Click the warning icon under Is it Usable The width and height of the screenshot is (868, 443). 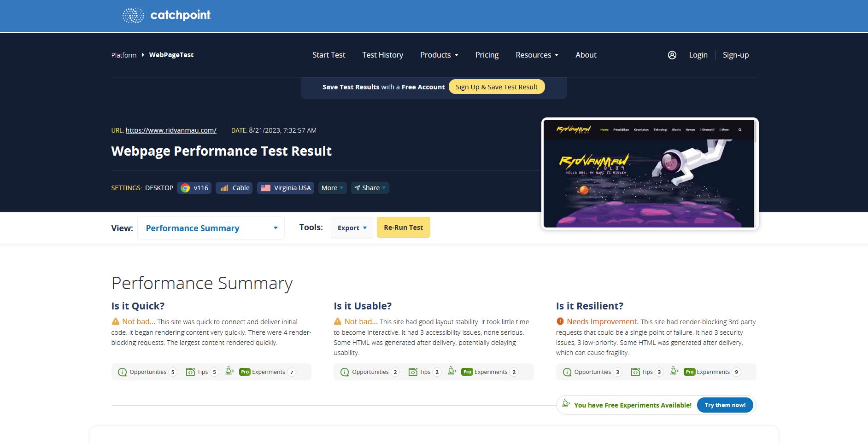pos(338,321)
